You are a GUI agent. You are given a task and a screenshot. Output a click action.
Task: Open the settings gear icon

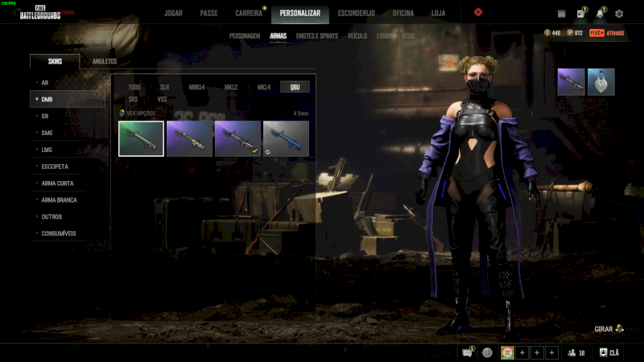click(619, 14)
